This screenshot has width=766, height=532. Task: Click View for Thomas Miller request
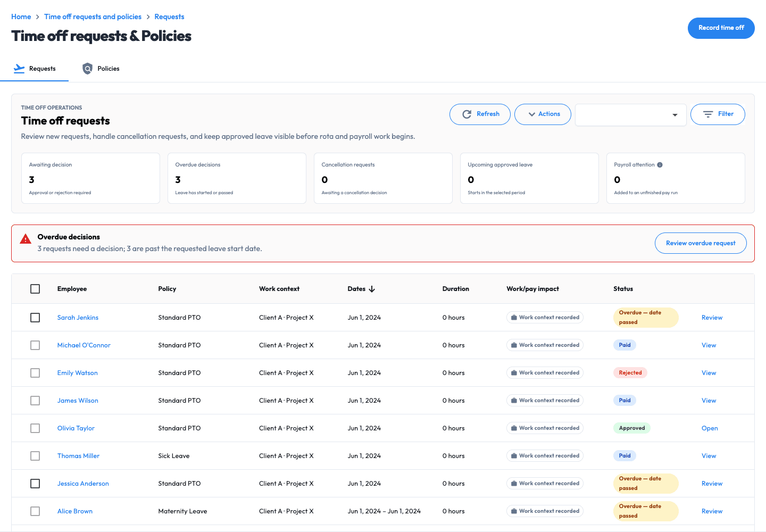coord(709,456)
